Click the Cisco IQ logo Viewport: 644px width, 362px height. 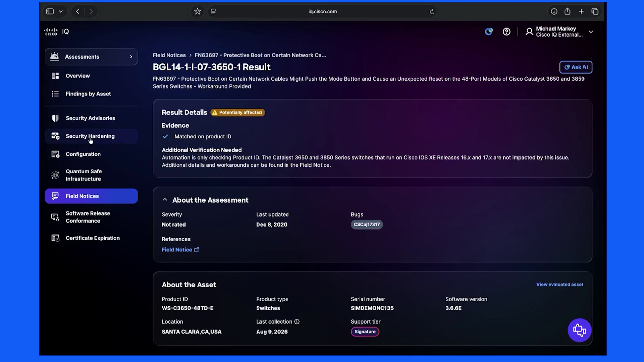pos(56,32)
